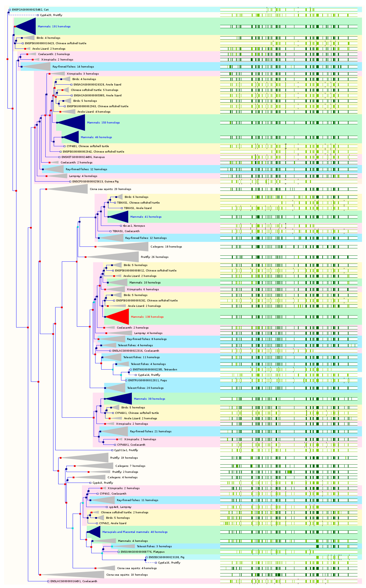The width and height of the screenshot is (366, 588).
Task: Select leaf ENSPSIG00000002963, Chinese softshell turtle
Action: (98, 106)
